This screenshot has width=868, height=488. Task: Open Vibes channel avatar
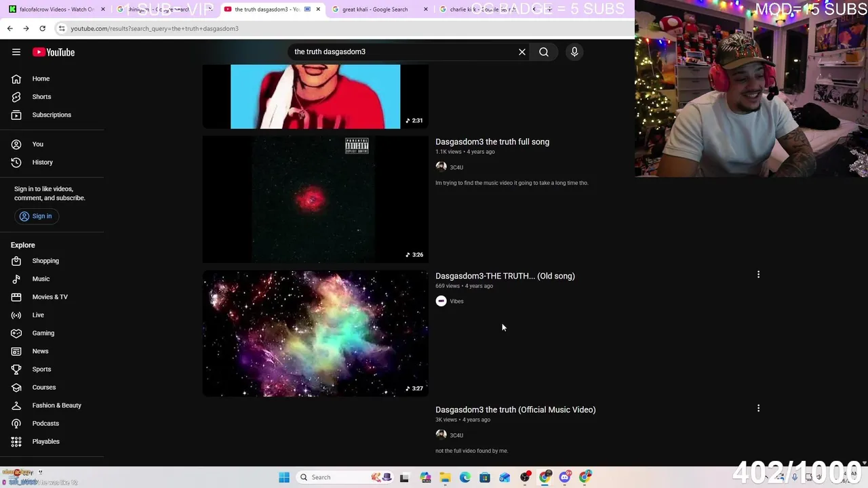(441, 301)
